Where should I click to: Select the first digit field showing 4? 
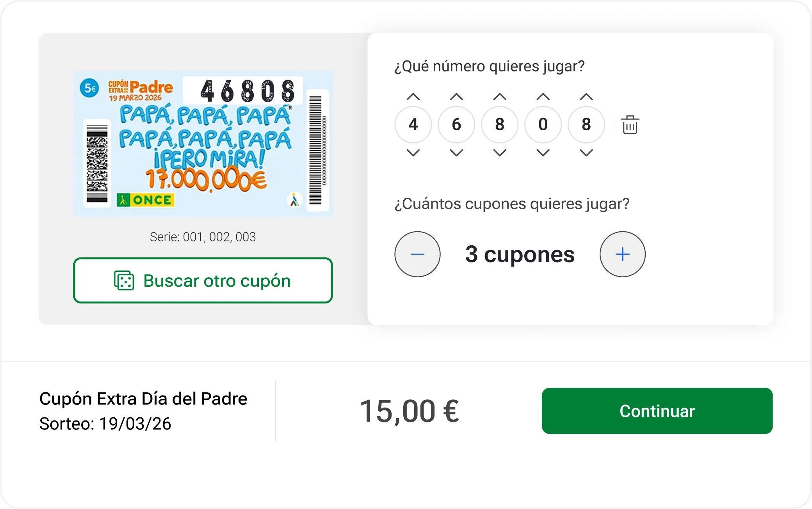pos(413,125)
